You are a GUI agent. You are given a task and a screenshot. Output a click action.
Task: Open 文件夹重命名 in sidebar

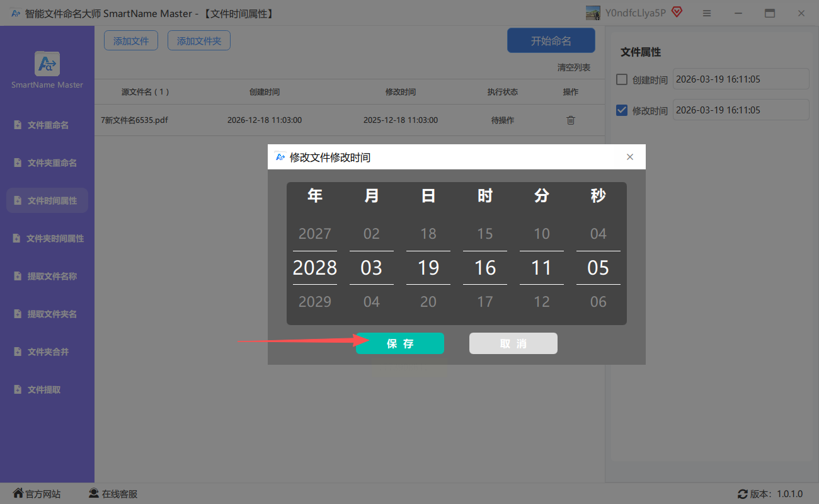coord(47,163)
